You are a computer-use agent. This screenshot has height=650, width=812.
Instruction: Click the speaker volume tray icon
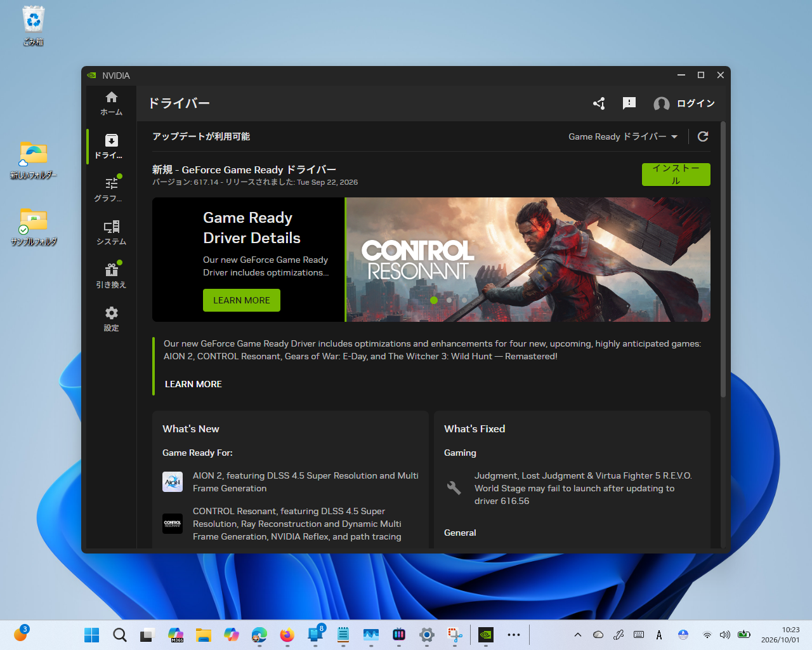(725, 635)
